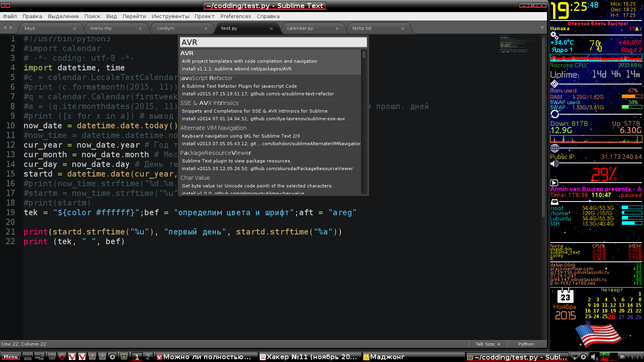Click the display tray icon
The image size is (644, 362).
(x=574, y=356)
